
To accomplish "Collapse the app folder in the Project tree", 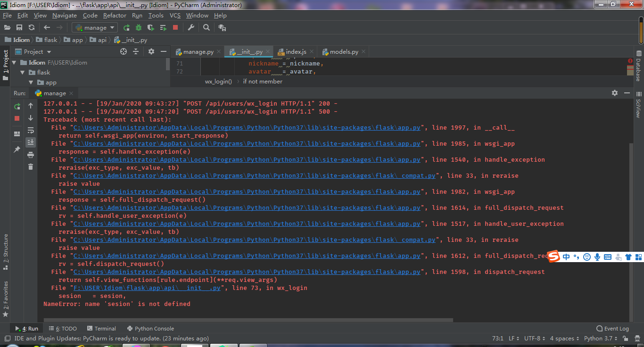I will pyautogui.click(x=31, y=83).
